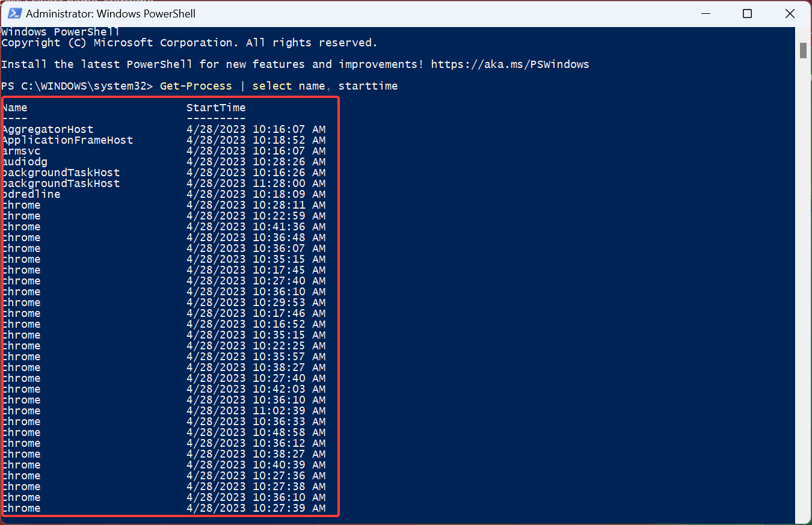Click the 'StartTime' column header
Viewport: 812px width, 525px height.
[x=216, y=108]
